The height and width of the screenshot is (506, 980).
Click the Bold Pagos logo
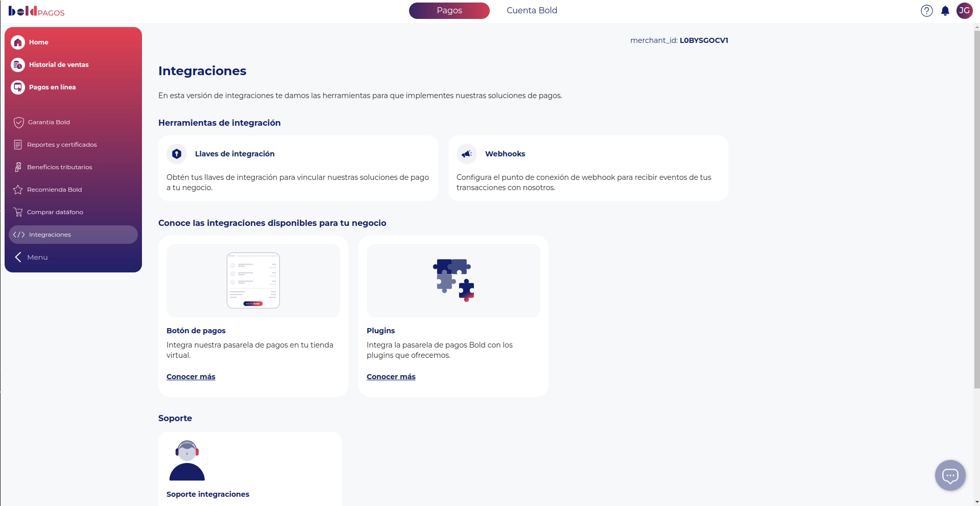36,11
